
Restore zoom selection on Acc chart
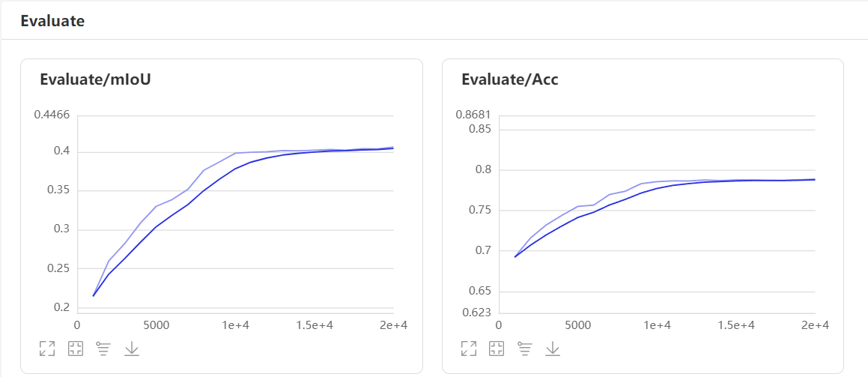point(497,349)
